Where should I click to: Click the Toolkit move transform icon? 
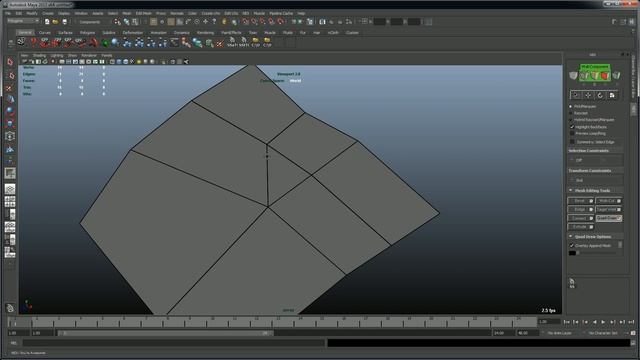click(588, 95)
